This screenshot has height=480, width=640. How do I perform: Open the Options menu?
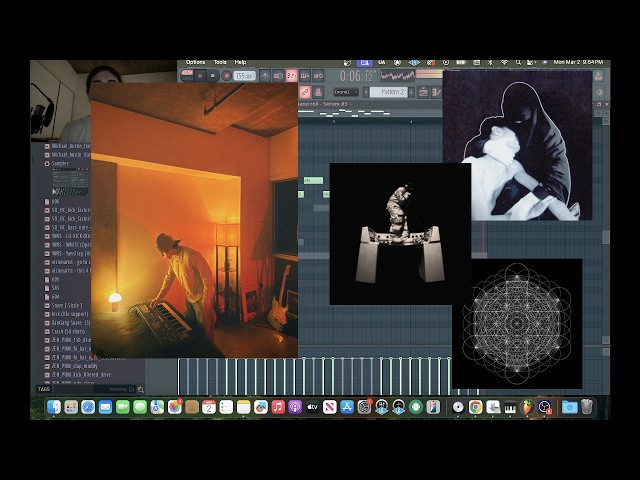[x=196, y=62]
